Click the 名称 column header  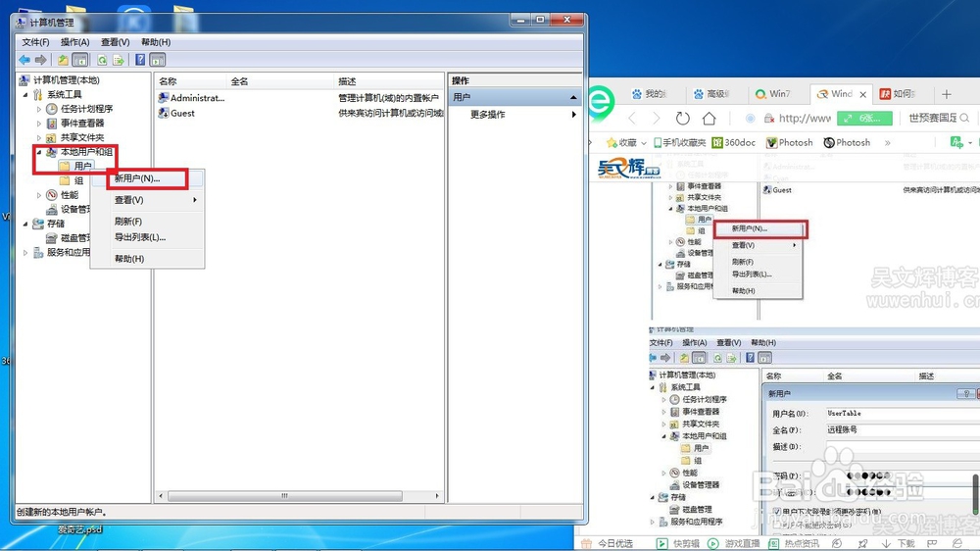coord(191,81)
